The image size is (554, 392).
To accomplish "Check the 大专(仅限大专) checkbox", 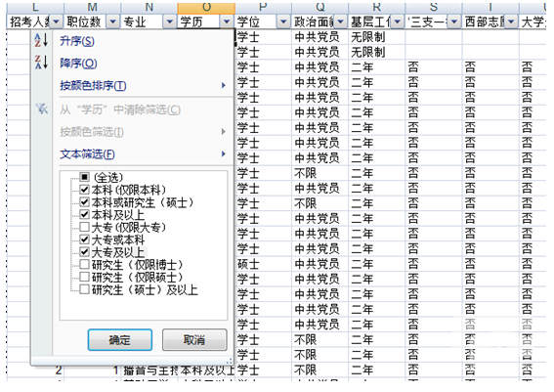I will (x=84, y=227).
